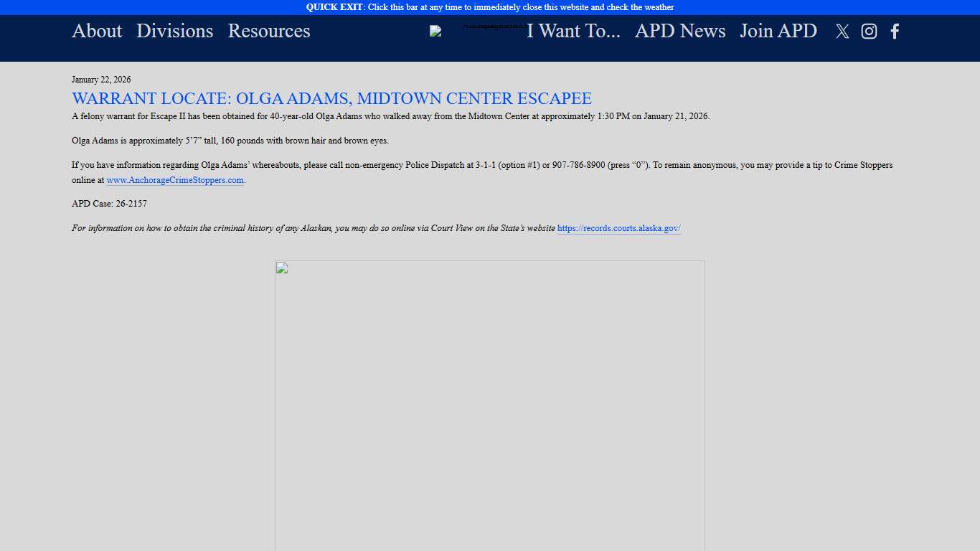Viewport: 980px width, 551px height.
Task: Click the height and weight description line
Action: (230, 141)
